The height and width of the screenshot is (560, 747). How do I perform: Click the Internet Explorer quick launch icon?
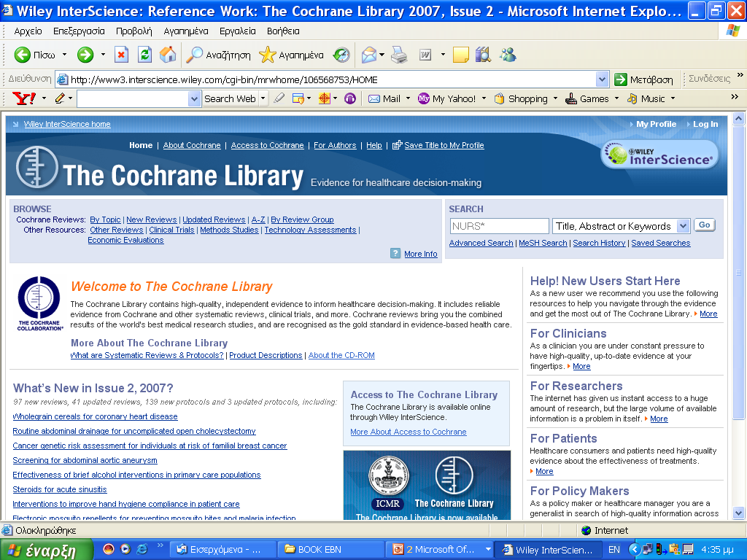[142, 549]
